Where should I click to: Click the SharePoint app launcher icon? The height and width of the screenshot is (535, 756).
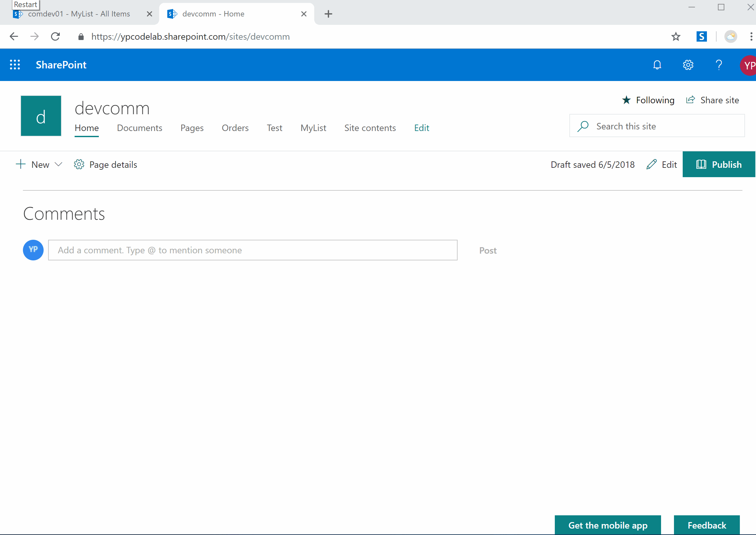pyautogui.click(x=16, y=64)
